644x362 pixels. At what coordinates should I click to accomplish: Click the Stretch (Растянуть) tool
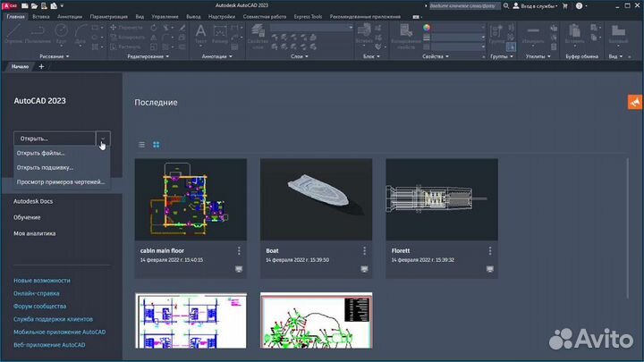pyautogui.click(x=126, y=46)
